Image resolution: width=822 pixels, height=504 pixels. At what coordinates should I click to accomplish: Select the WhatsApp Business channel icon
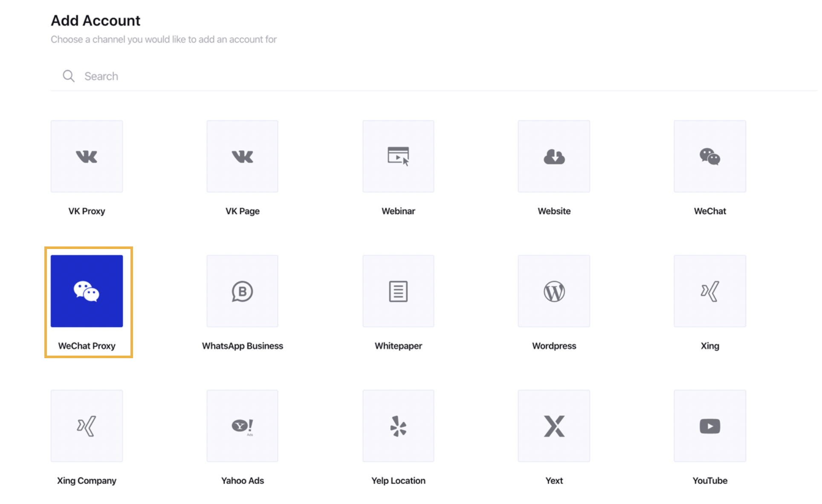coord(243,291)
